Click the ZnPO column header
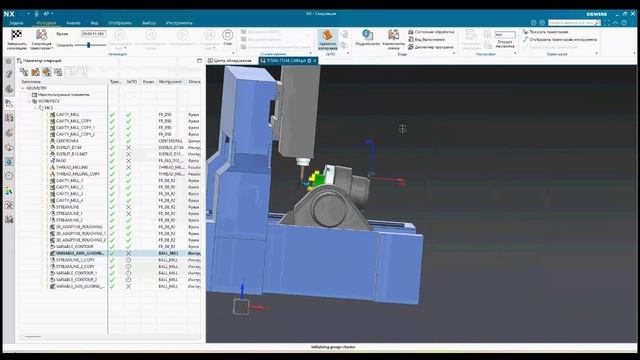 131,82
